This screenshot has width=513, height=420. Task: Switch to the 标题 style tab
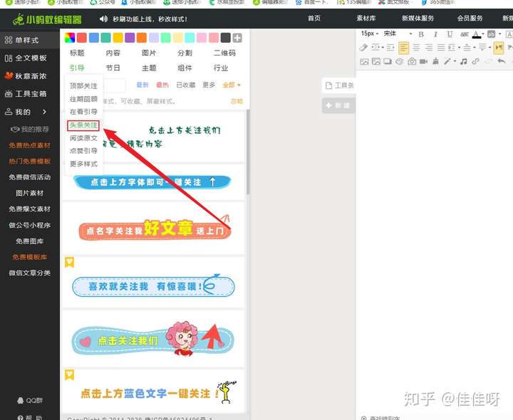77,53
